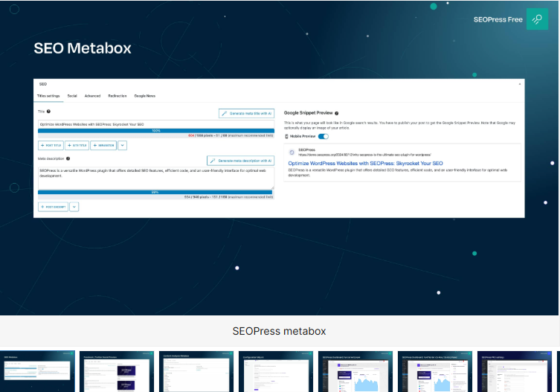Click Generate meta title with AI
The width and height of the screenshot is (560, 392).
click(246, 114)
